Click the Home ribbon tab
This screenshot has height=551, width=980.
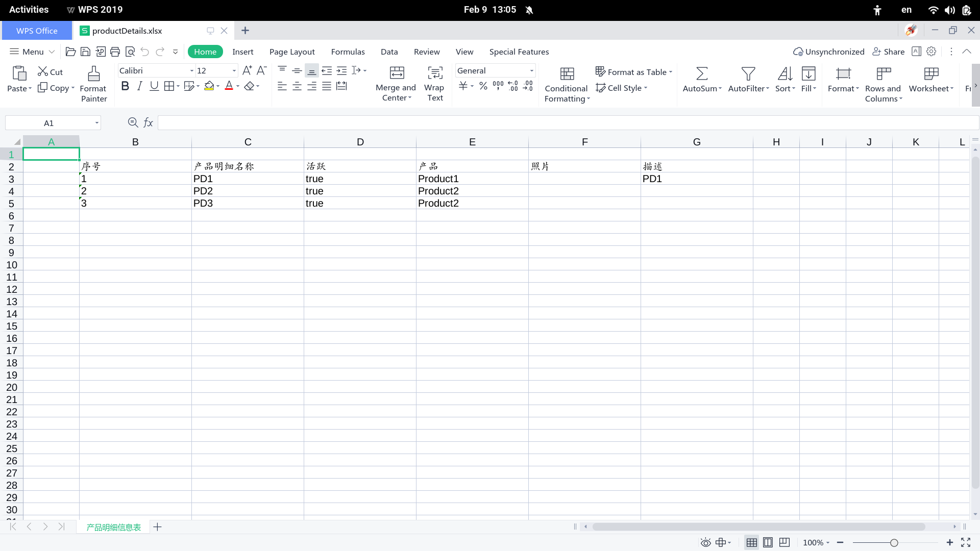205,52
